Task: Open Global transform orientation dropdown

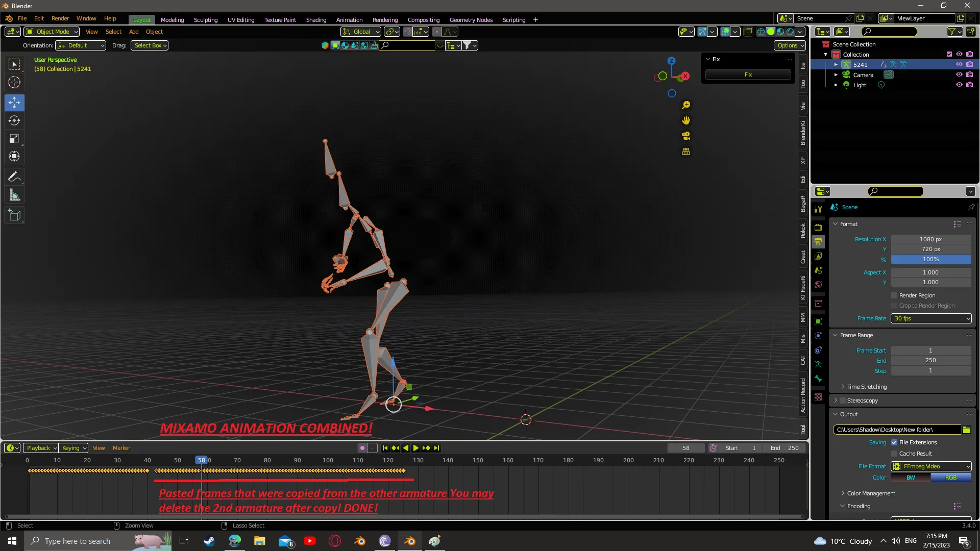Action: [361, 32]
